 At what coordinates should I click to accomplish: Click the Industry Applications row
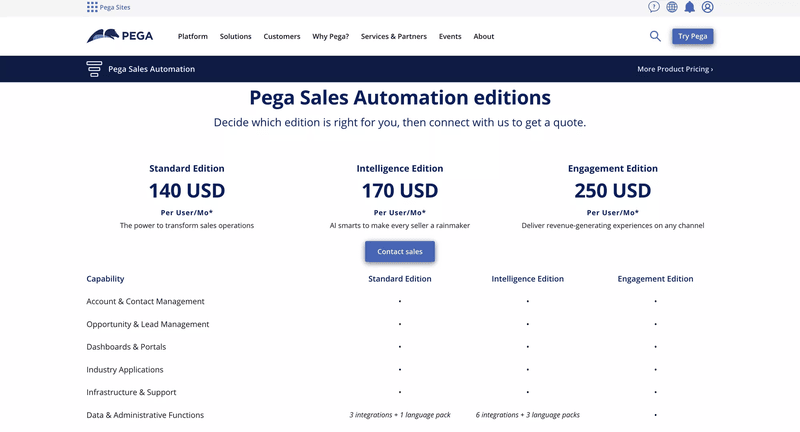400,369
